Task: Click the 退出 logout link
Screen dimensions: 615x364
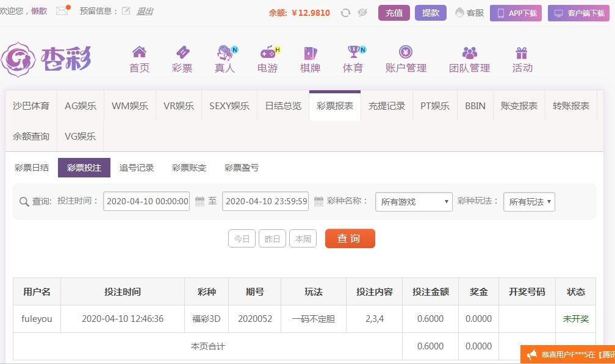Action: pyautogui.click(x=145, y=11)
